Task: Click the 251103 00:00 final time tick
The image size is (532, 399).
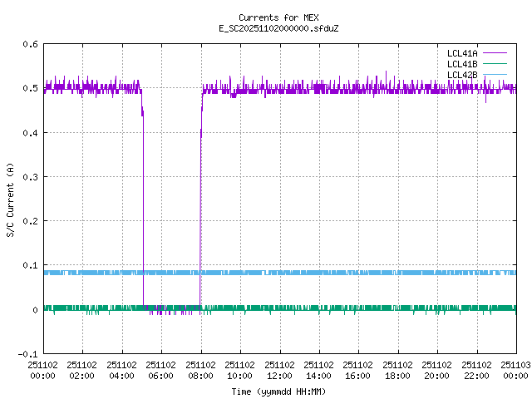Action: coord(516,370)
